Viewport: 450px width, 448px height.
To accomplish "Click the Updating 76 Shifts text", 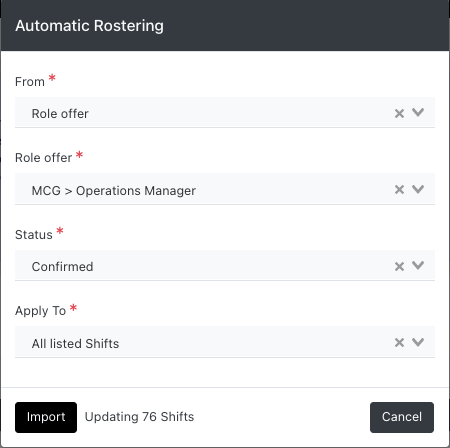I will [x=139, y=417].
